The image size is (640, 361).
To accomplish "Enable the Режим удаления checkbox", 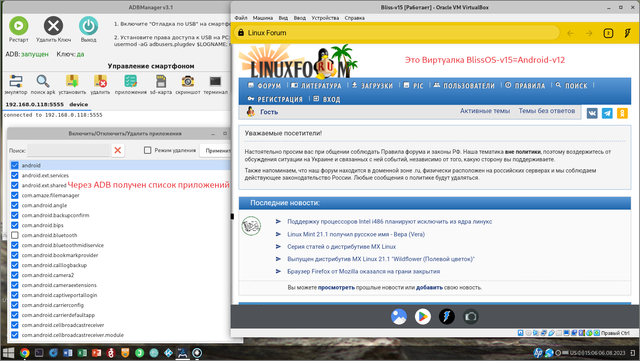I will [148, 150].
